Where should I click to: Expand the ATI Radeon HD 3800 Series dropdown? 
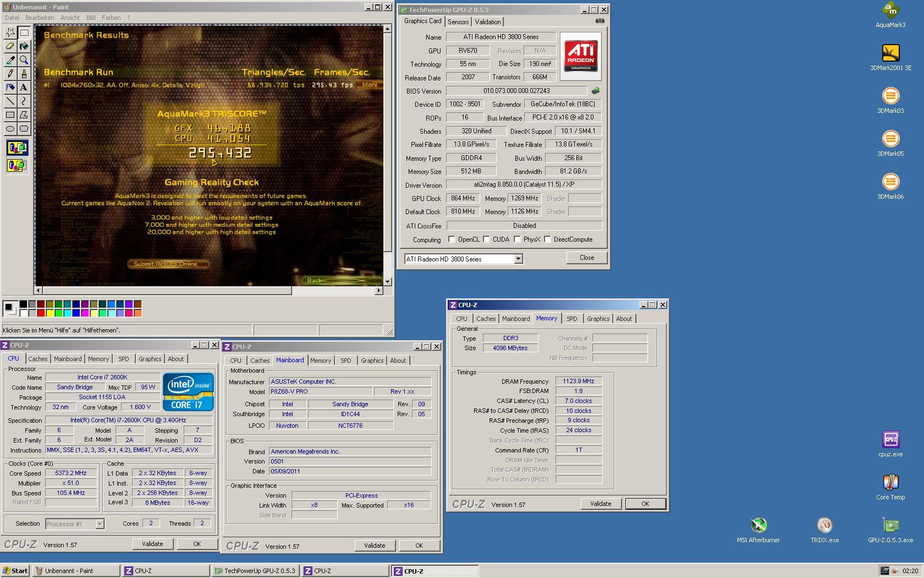[x=518, y=259]
